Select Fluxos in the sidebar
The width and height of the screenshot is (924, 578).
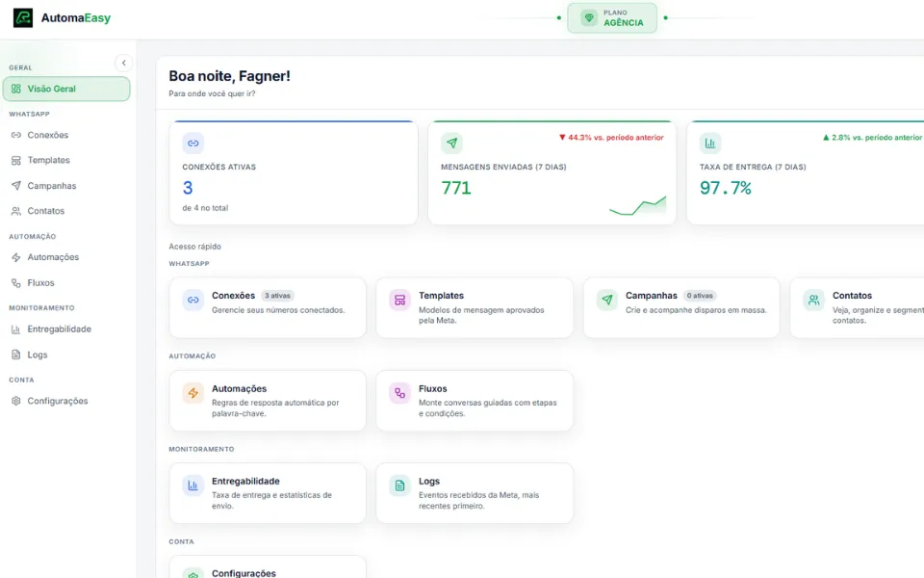(x=66, y=283)
